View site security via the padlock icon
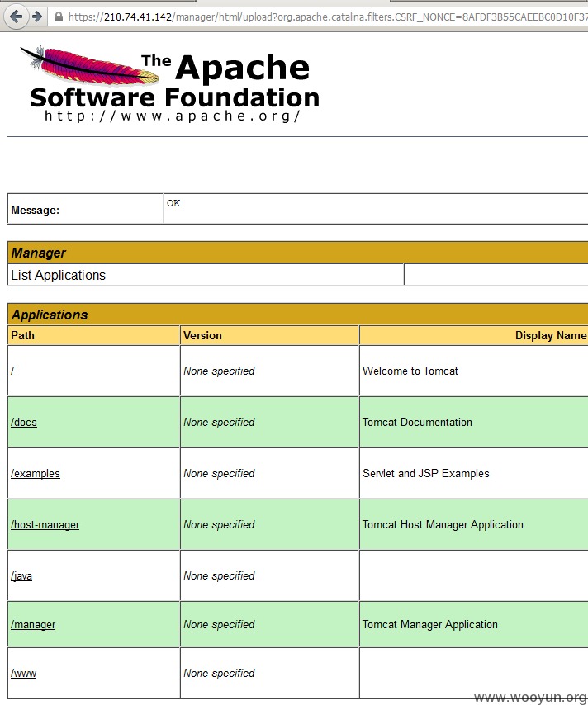The height and width of the screenshot is (705, 588). click(x=59, y=17)
